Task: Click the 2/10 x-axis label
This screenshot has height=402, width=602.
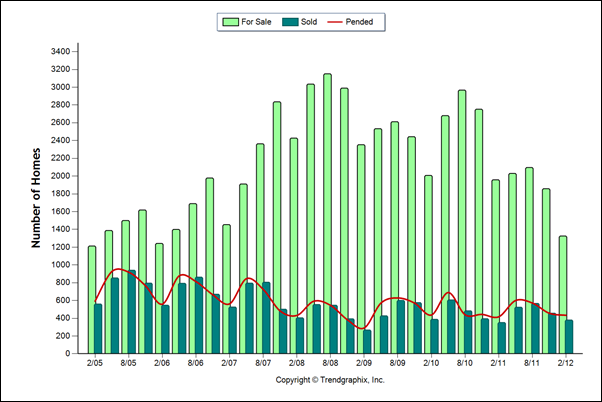Action: (431, 363)
